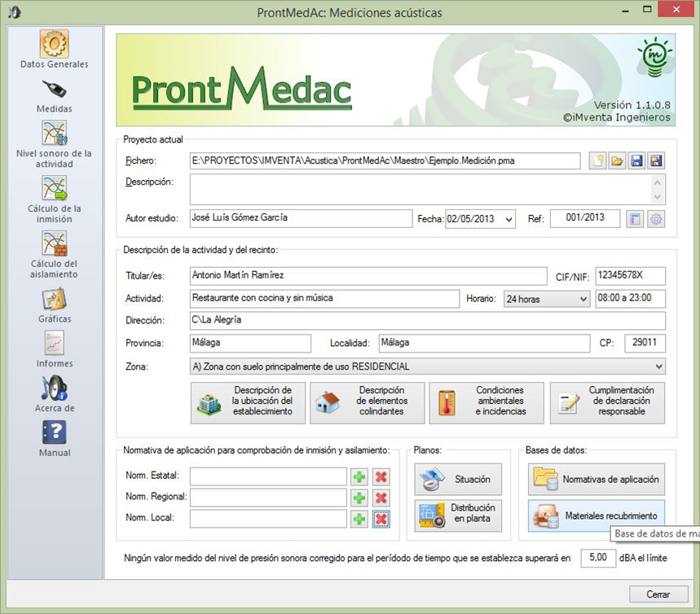Image resolution: width=700 pixels, height=614 pixels.
Task: Open the Acerca de dialog
Action: pos(54,394)
